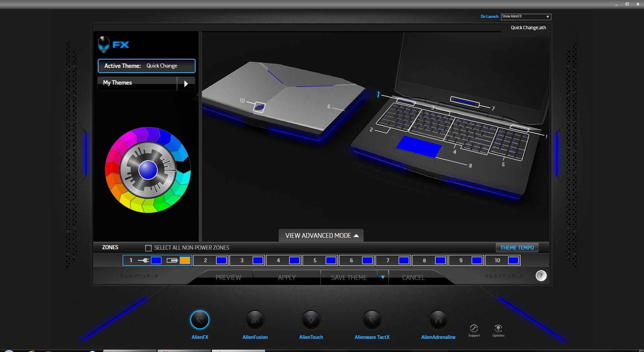
Task: Click the Save Theme button
Action: (349, 277)
